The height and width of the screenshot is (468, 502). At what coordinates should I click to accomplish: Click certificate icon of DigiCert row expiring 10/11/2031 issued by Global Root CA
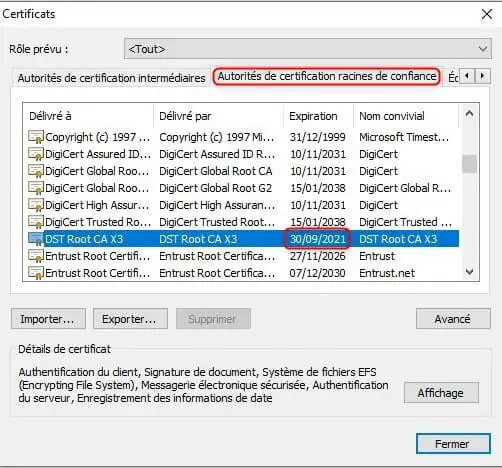click(x=36, y=171)
